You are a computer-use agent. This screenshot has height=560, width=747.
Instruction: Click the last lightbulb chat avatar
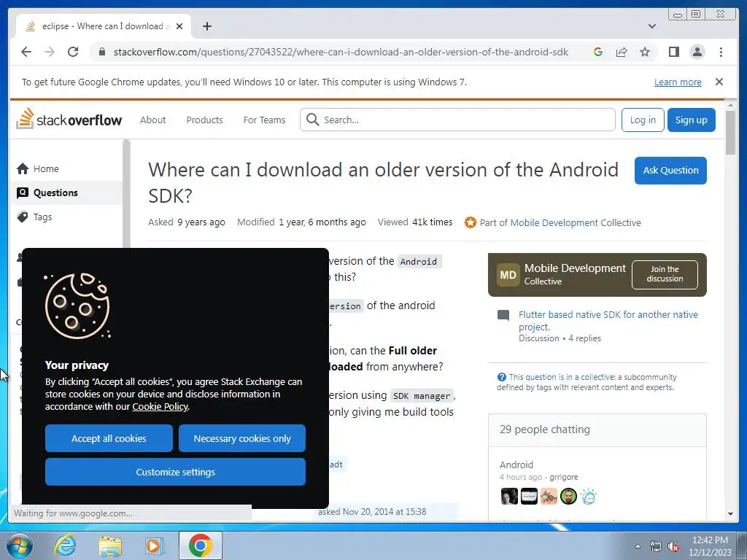tap(589, 496)
